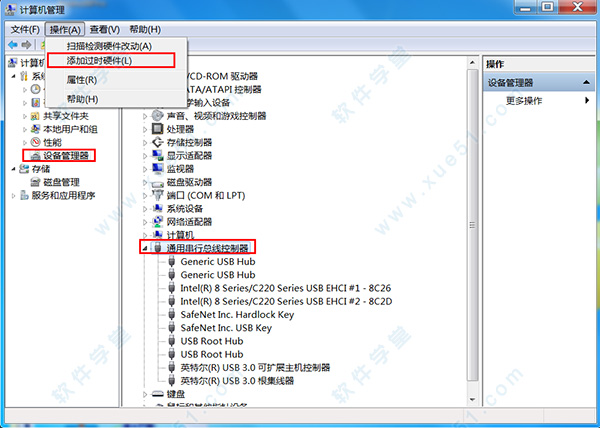Click the device list vertical scrollbar
The width and height of the screenshot is (600, 428).
tap(473, 240)
